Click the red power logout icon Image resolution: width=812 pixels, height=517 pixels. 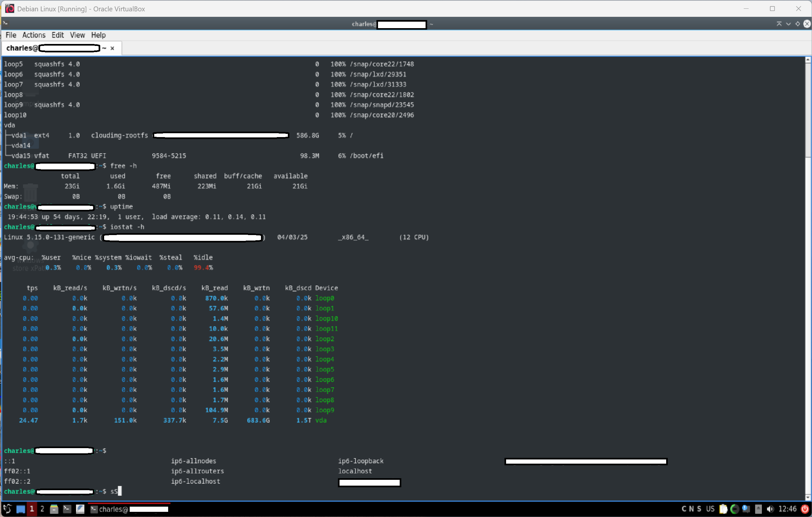(805, 509)
